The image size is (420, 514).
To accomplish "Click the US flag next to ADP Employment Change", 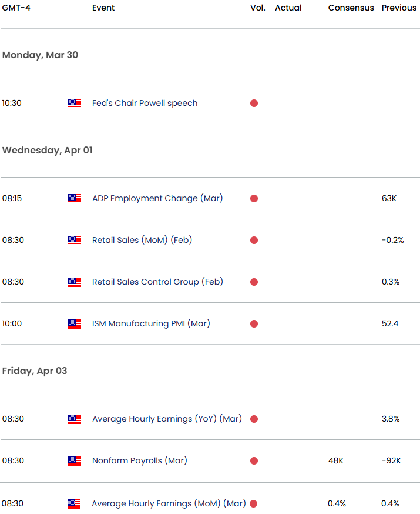I will pyautogui.click(x=75, y=199).
